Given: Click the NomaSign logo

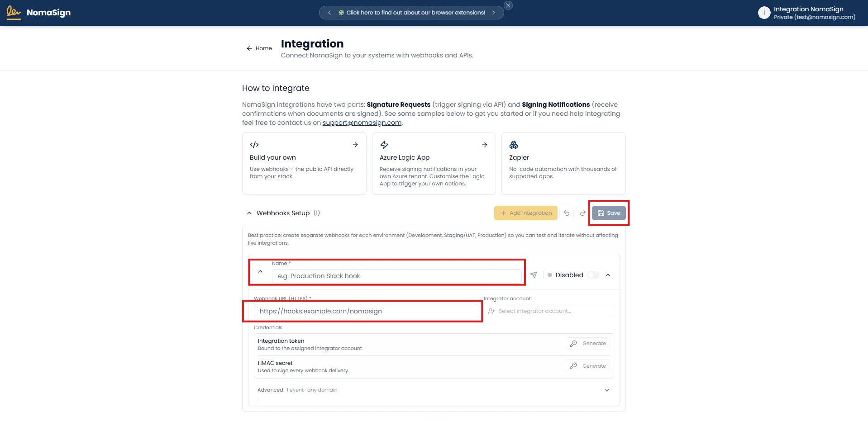Looking at the screenshot, I should click(x=39, y=13).
